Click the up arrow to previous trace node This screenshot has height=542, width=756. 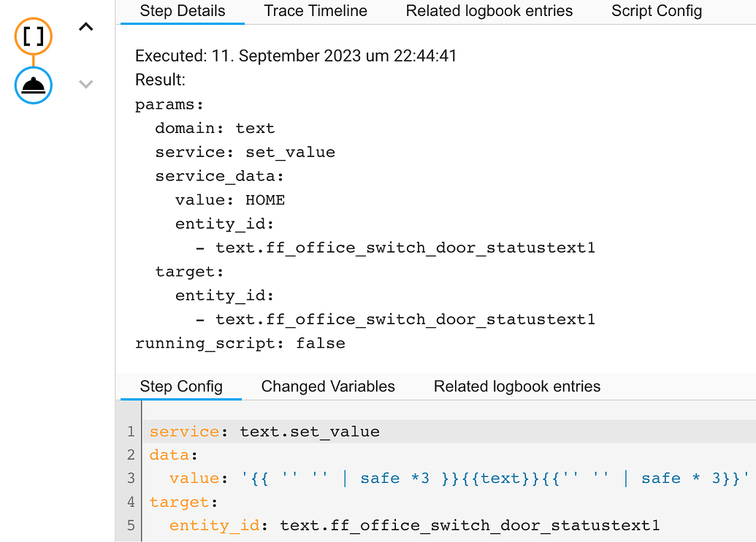85,26
